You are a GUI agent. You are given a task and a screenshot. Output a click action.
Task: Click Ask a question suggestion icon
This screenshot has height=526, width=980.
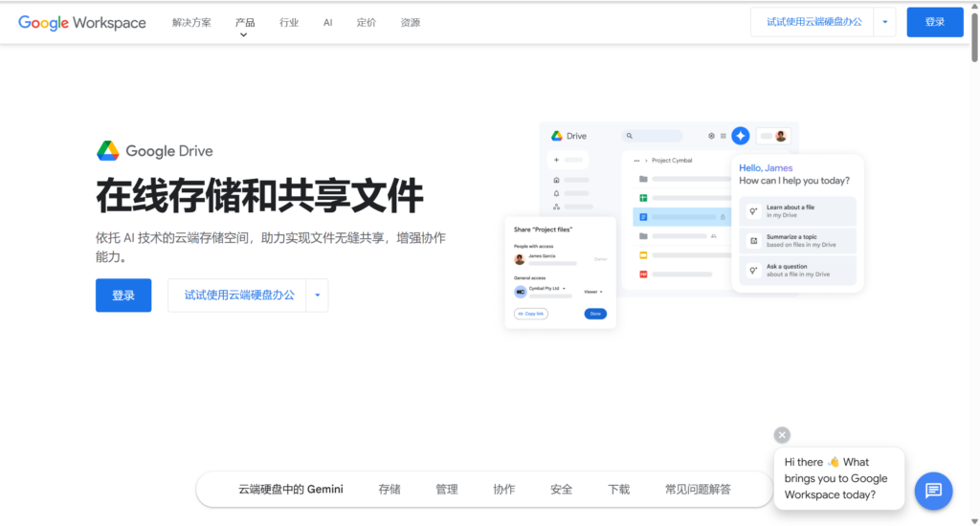tap(754, 271)
